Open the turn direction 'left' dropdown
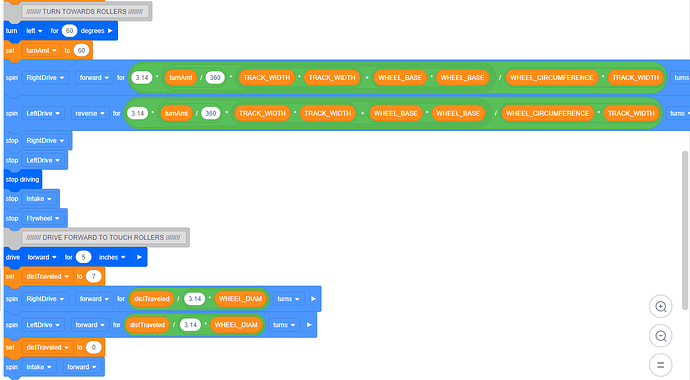Viewport: 690px width, 380px height. click(x=34, y=31)
